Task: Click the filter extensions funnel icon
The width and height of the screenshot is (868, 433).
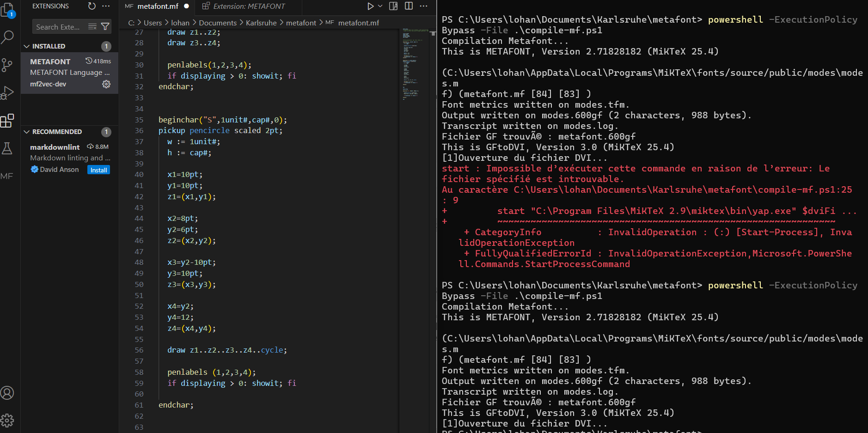Action: tap(105, 27)
